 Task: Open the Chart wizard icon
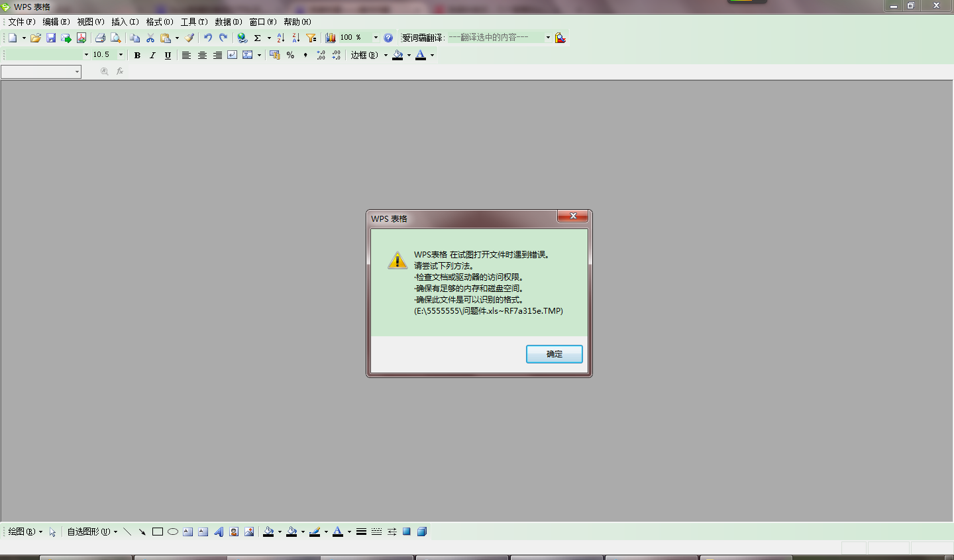[330, 38]
